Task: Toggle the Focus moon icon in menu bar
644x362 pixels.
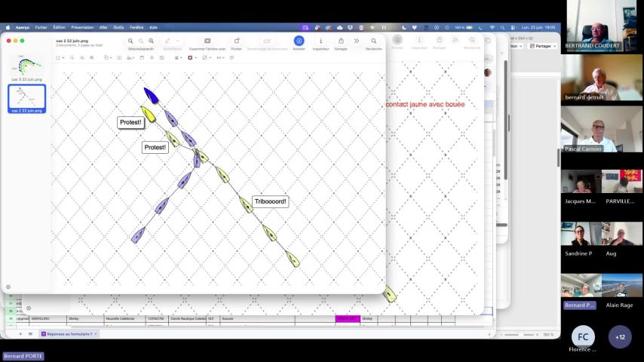Action: [404, 28]
